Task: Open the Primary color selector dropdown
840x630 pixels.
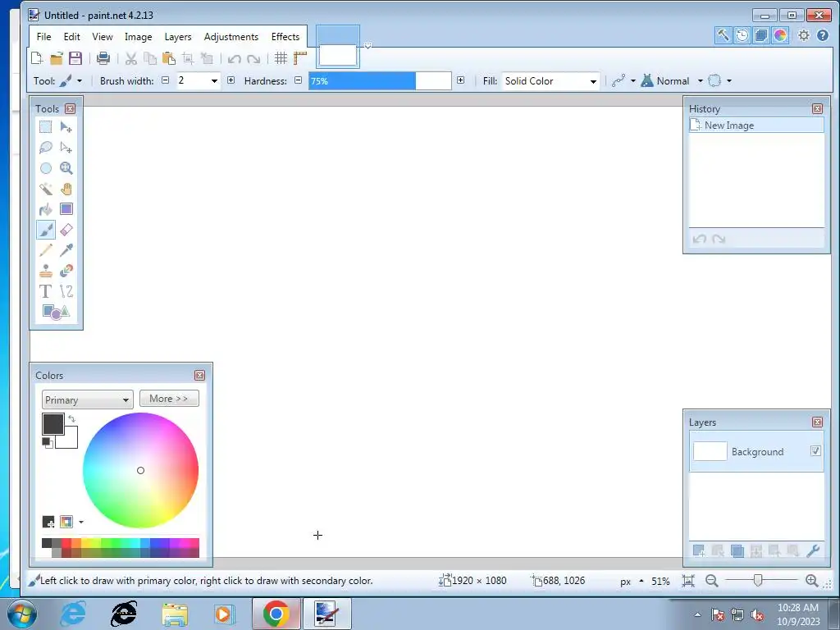Action: pos(87,399)
